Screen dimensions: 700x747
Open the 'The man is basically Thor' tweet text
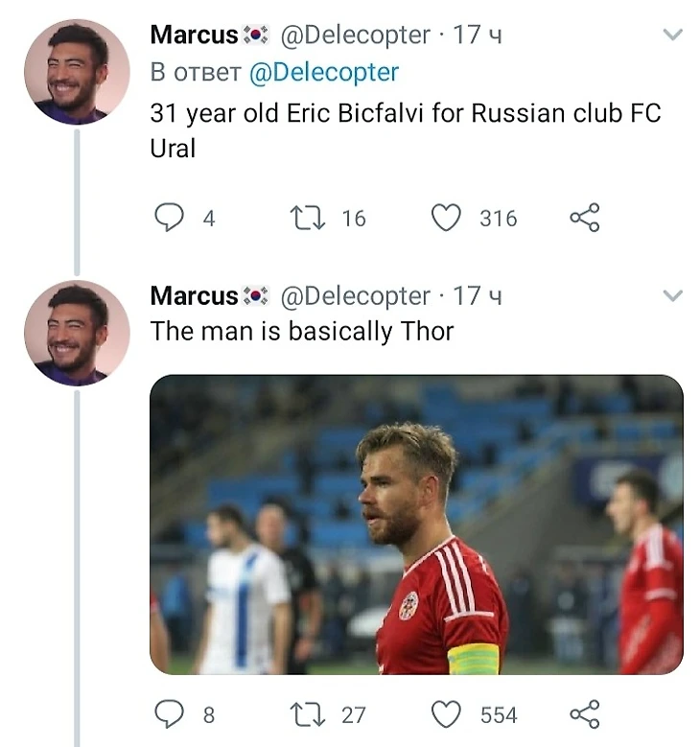tap(302, 332)
